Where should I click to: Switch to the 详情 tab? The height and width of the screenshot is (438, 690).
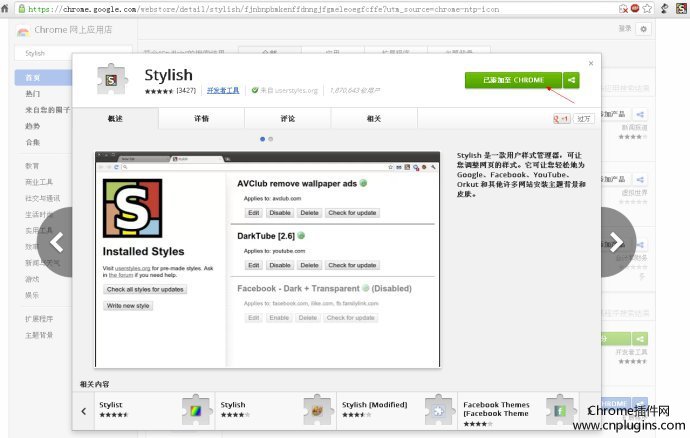(202, 118)
